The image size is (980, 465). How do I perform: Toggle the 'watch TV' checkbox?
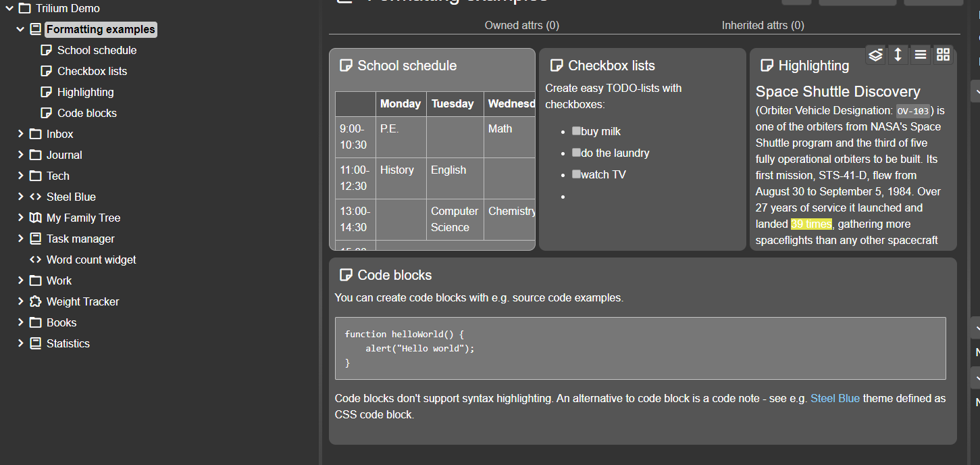click(x=576, y=174)
